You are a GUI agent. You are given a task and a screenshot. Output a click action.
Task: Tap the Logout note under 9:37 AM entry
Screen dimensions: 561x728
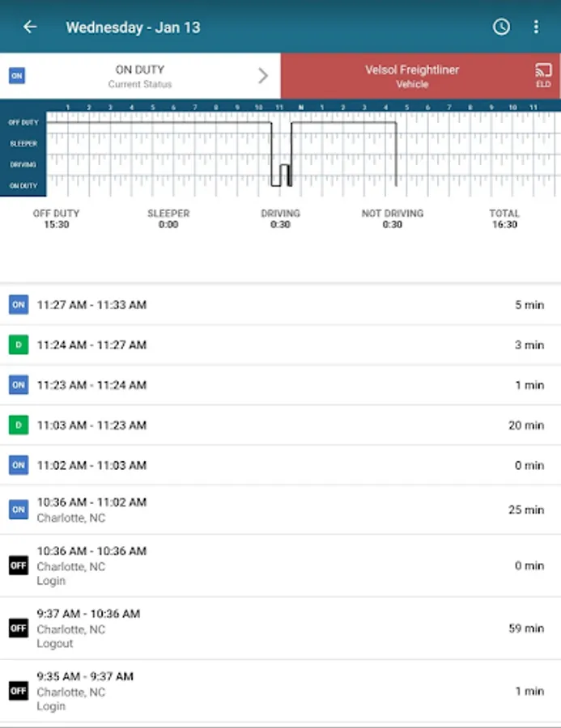(x=55, y=644)
